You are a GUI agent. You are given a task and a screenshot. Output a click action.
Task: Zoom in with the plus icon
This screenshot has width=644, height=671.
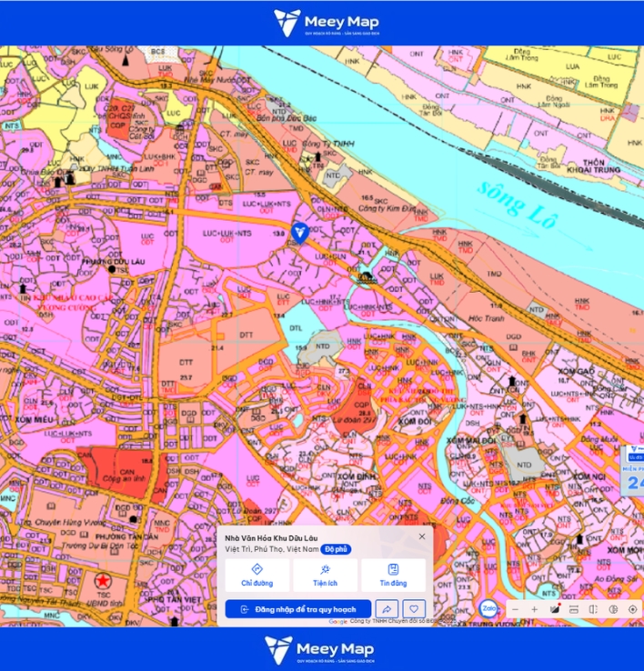(534, 609)
